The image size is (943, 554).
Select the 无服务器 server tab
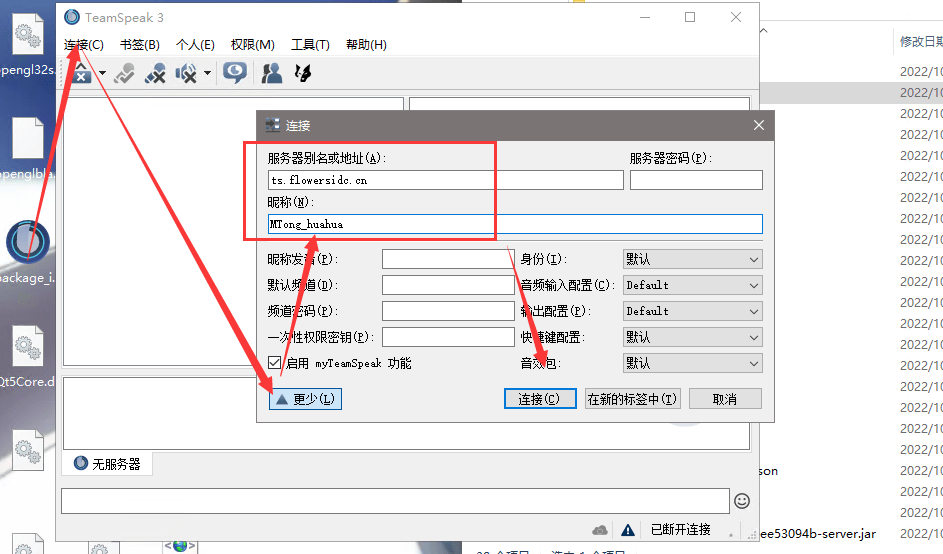(108, 463)
